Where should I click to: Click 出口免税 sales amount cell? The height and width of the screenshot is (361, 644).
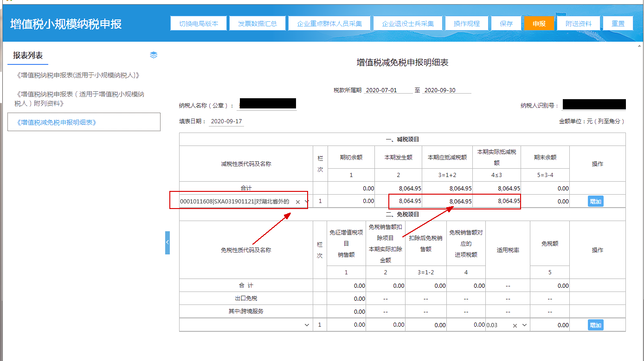click(x=347, y=298)
